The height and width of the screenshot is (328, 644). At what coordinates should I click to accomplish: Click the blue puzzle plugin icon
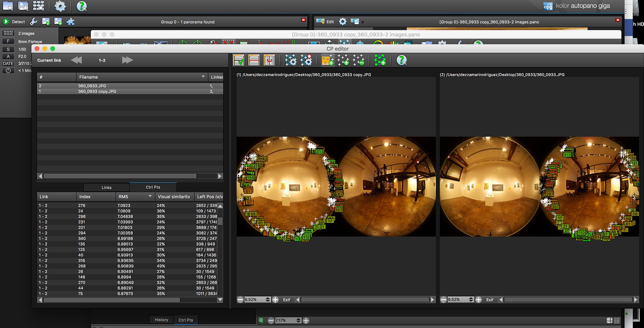pos(71,22)
